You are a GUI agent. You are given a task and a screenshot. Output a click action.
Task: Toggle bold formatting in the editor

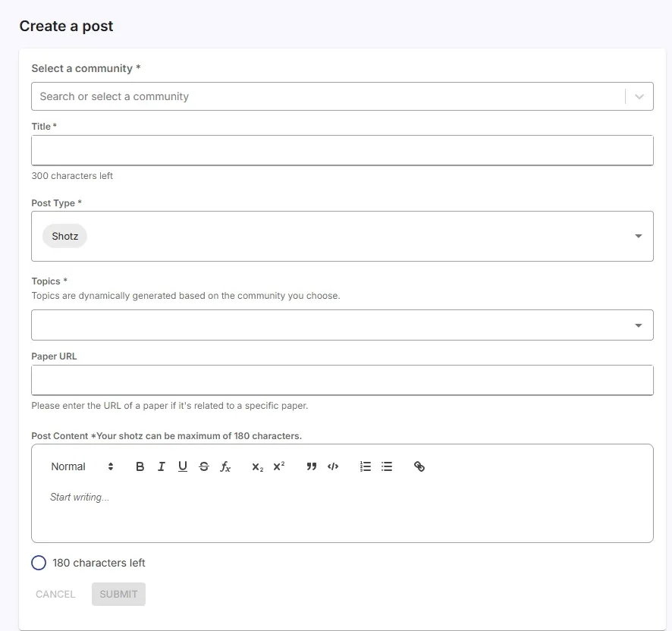point(140,466)
